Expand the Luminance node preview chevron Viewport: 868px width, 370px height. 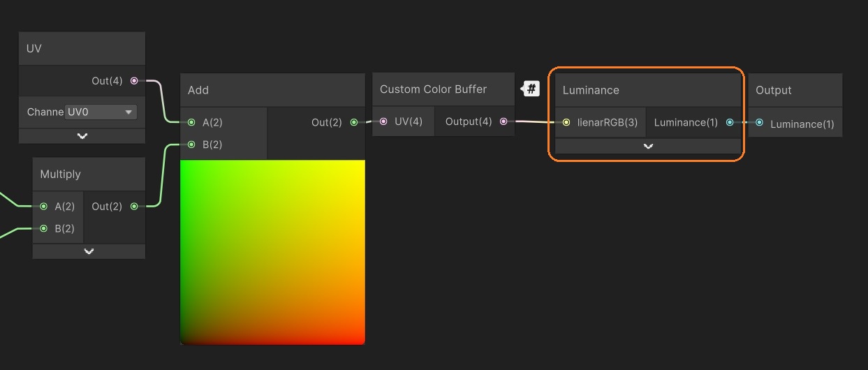click(x=648, y=146)
